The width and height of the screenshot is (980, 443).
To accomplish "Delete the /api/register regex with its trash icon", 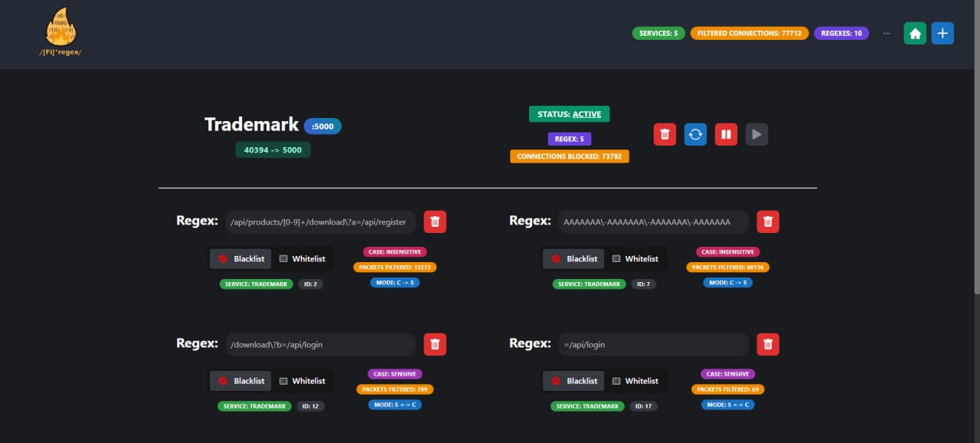I will point(435,221).
